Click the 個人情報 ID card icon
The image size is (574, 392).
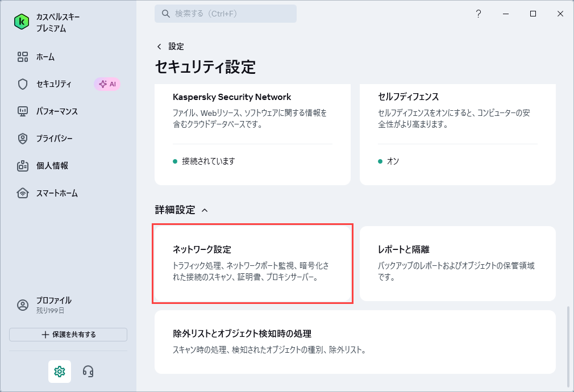pos(23,166)
